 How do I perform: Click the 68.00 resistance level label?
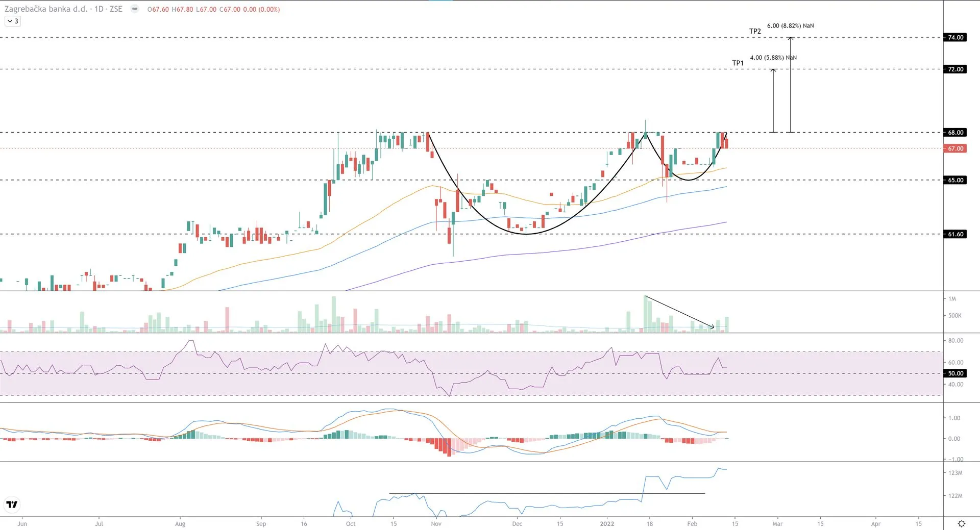pos(955,133)
